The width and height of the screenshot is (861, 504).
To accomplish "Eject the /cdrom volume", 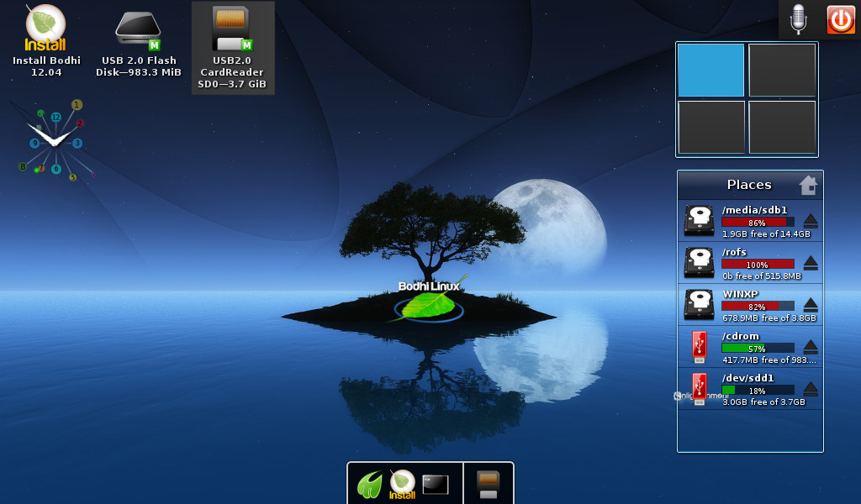I will 811,347.
